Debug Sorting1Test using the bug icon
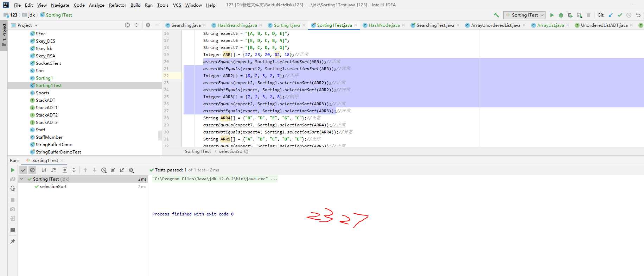Image resolution: width=644 pixels, height=276 pixels. pyautogui.click(x=561, y=15)
